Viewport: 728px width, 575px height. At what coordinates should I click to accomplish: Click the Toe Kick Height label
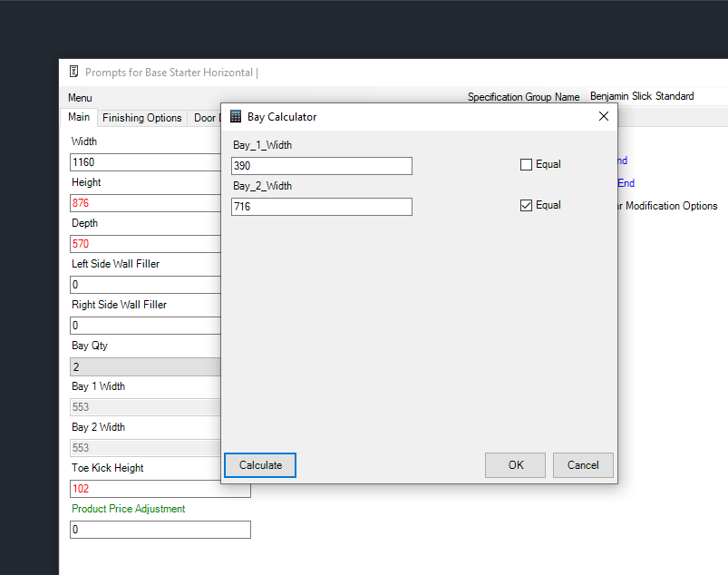107,468
